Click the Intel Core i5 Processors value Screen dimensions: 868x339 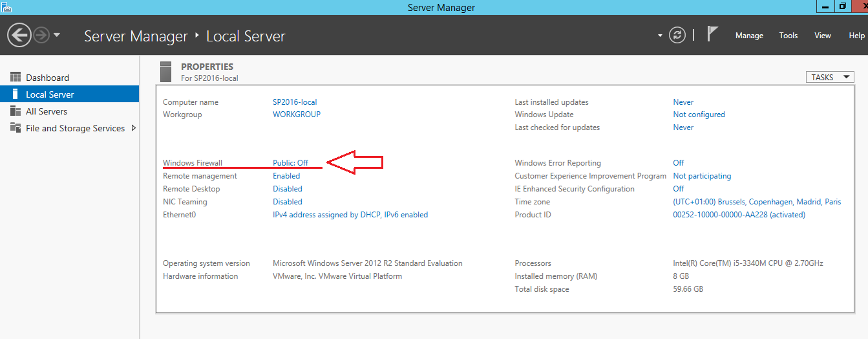coord(748,263)
